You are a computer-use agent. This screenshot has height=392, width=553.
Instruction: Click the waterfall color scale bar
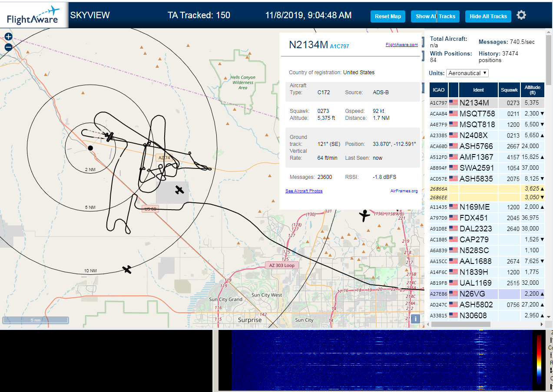539,359
